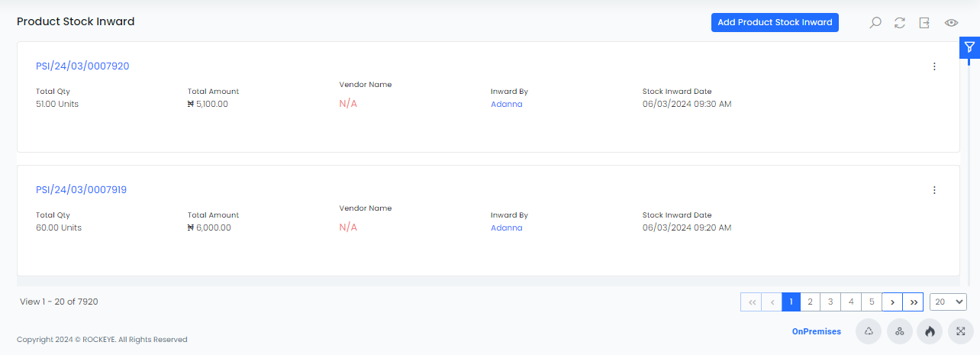980x355 pixels.
Task: Go to pagination page 1
Action: click(791, 302)
